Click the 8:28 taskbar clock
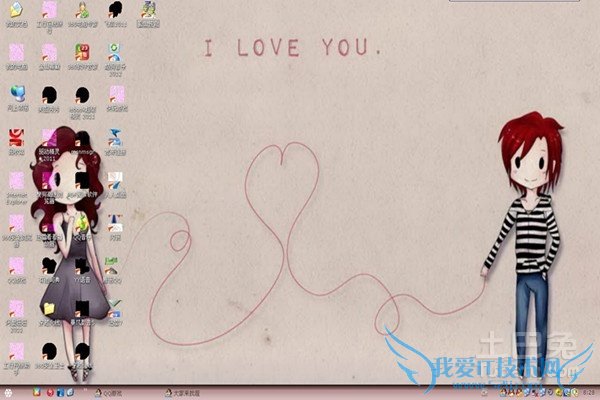This screenshot has width=600, height=400. click(x=589, y=393)
